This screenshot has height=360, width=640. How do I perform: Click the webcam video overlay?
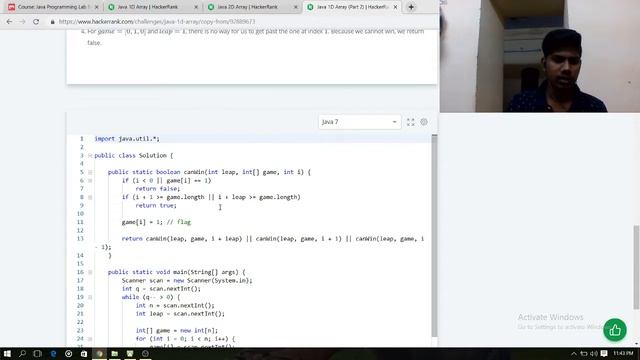[540, 56]
